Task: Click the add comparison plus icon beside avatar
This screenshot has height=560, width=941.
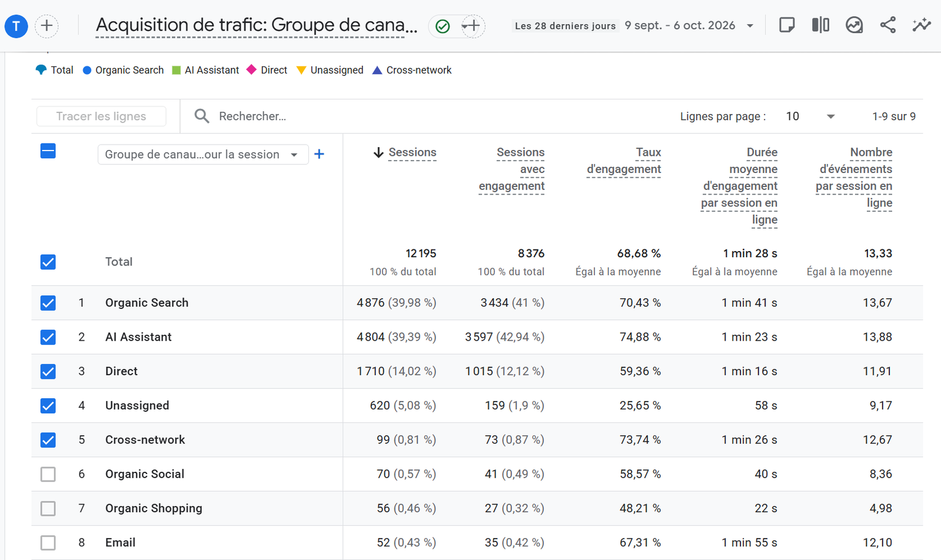Action: pyautogui.click(x=46, y=26)
